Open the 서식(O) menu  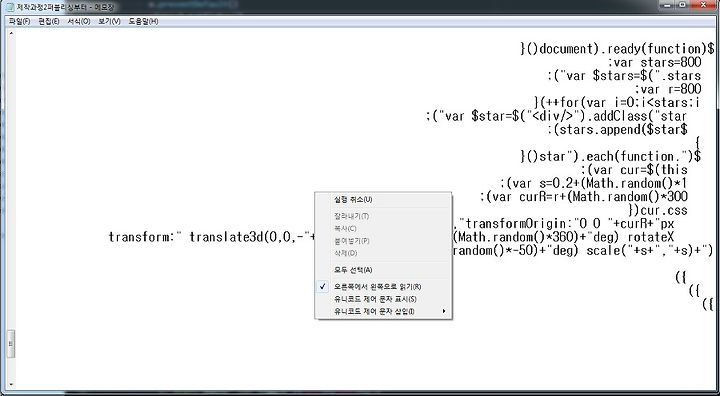(79, 21)
